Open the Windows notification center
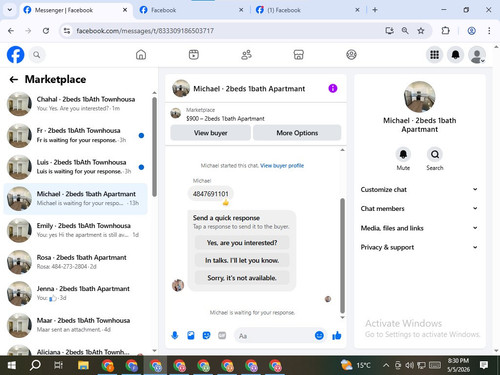 click(484, 365)
